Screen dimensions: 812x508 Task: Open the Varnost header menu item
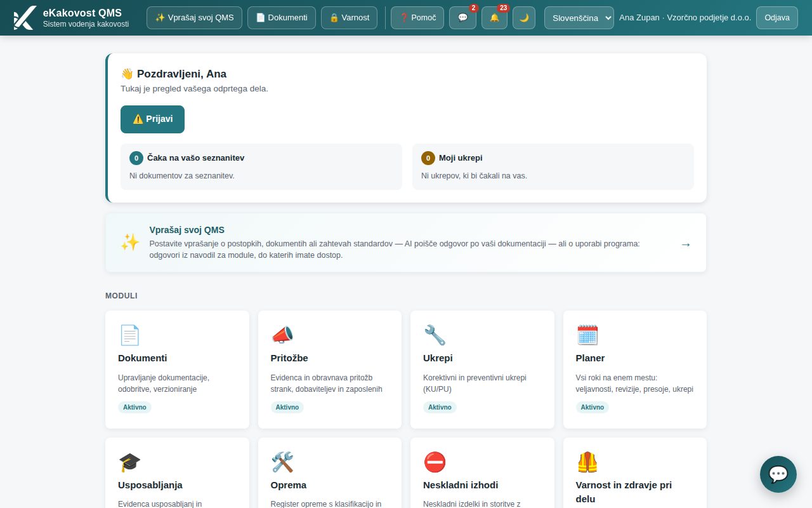pos(350,18)
